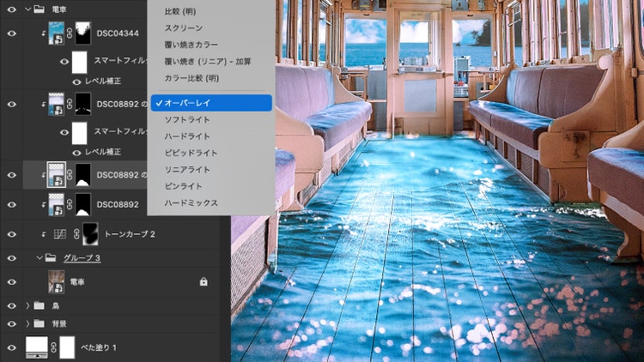
Task: Click the 背景 folder icon
Action: (39, 324)
